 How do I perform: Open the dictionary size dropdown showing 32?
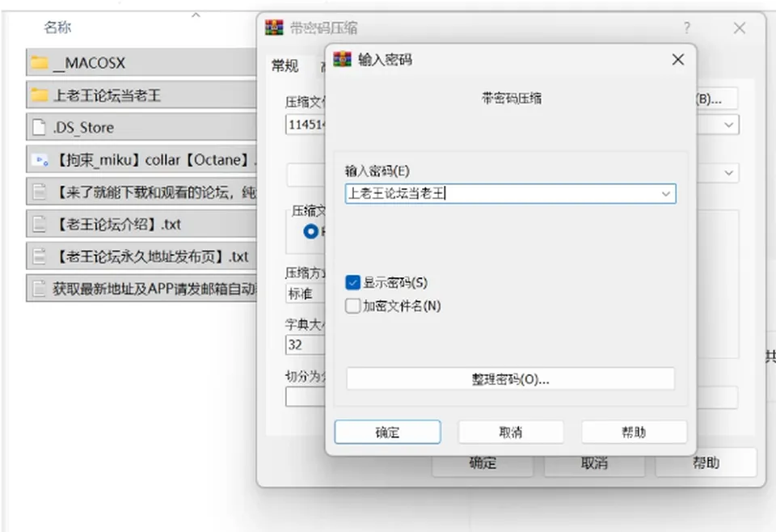point(305,344)
